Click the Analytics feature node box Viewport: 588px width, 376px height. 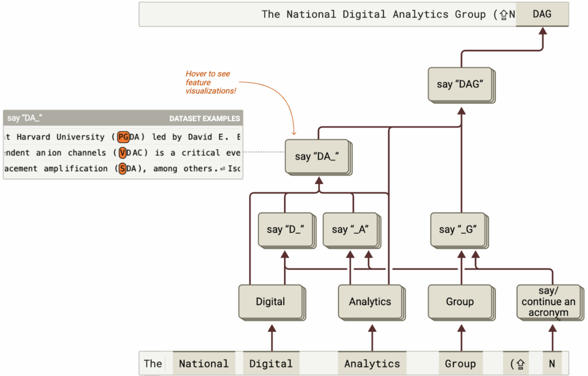tap(370, 301)
